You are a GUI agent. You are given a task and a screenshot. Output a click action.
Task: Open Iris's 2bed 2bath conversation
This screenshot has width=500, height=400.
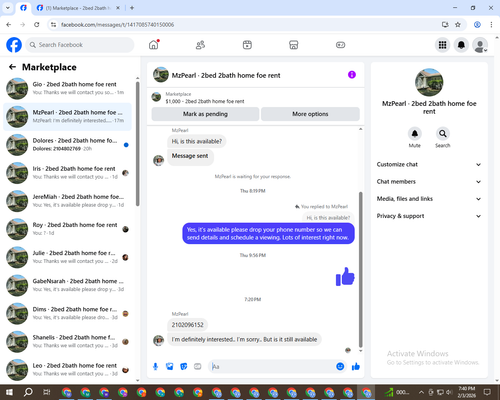click(x=67, y=173)
